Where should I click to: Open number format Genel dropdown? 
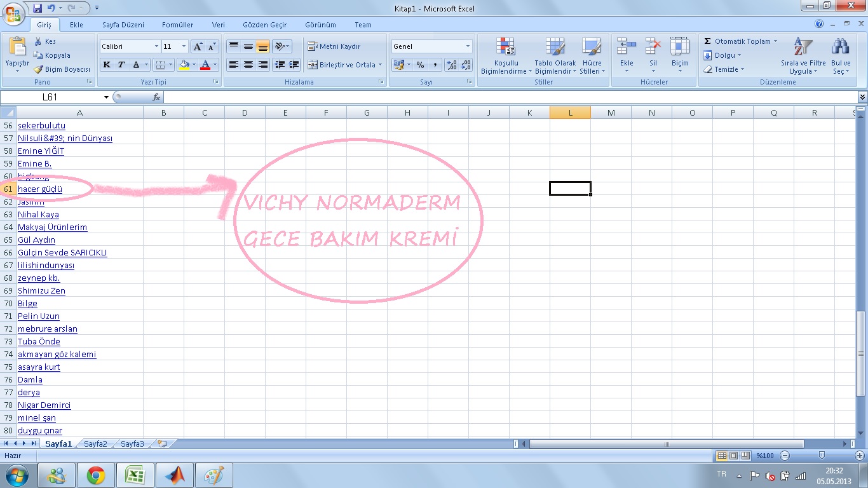[468, 46]
